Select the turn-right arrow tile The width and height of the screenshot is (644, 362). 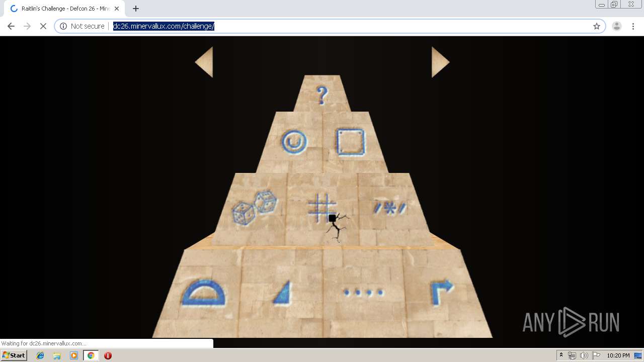click(x=442, y=293)
